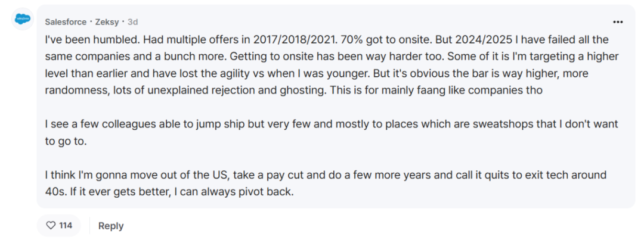
Task: Open the three-dot more options menu
Action: [x=618, y=21]
